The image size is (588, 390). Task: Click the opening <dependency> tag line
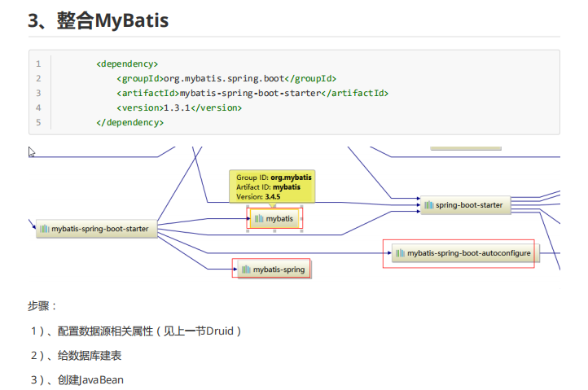pos(127,64)
